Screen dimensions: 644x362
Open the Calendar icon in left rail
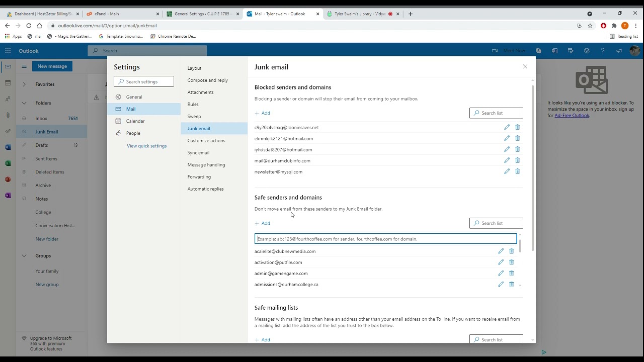[8, 82]
